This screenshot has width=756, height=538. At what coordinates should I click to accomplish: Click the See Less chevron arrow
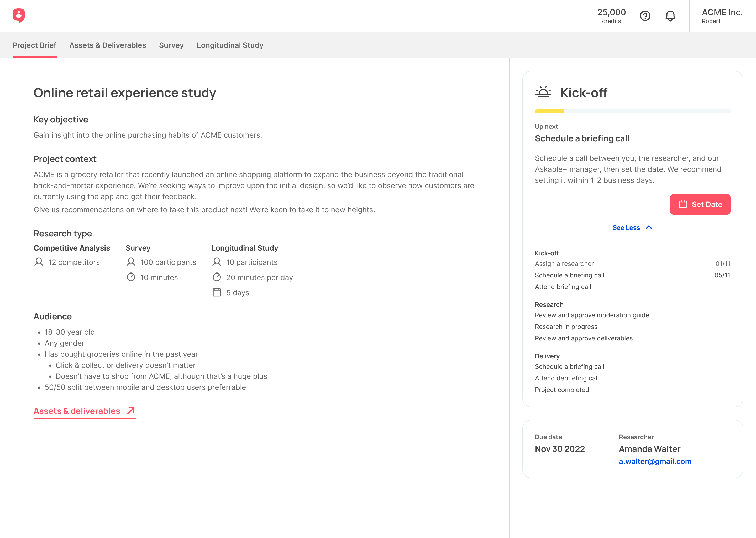pyautogui.click(x=649, y=227)
